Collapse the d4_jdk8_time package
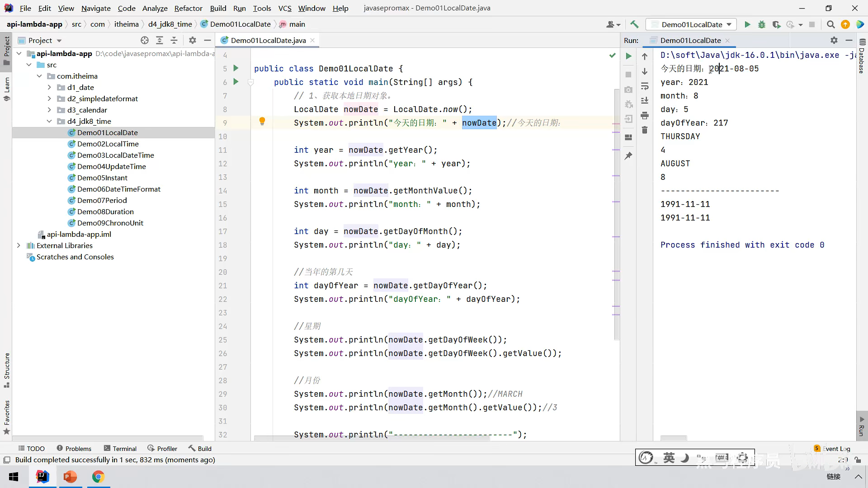868x488 pixels. point(49,121)
